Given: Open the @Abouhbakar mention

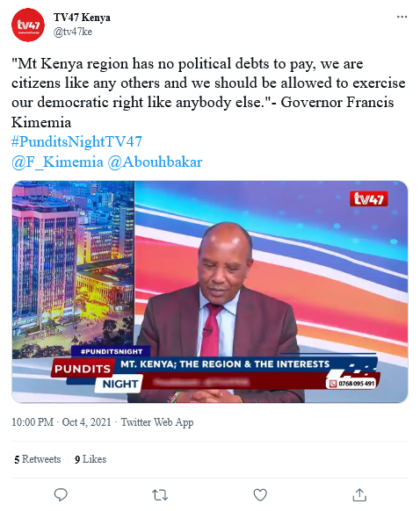Looking at the screenshot, I should tap(155, 162).
